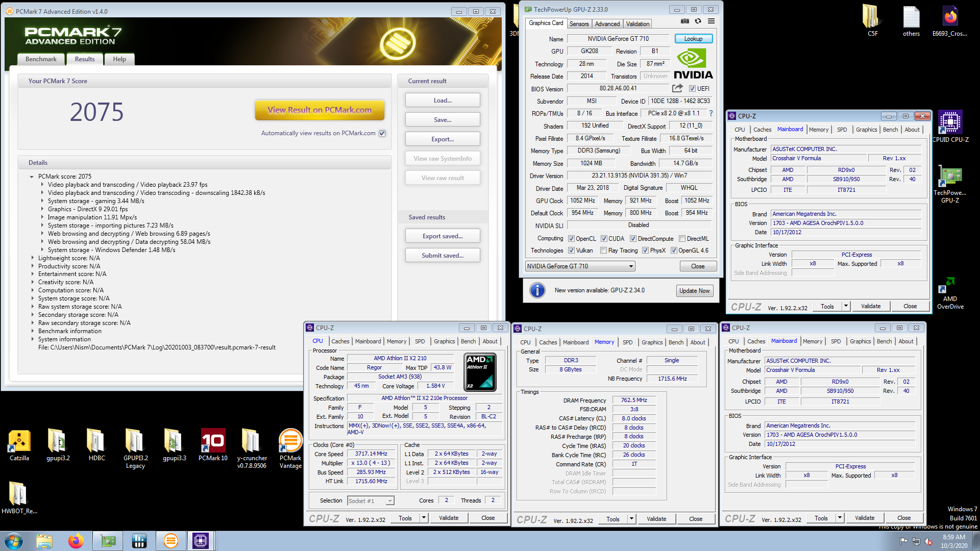This screenshot has height=551, width=980.
Task: Open Tools dropdown arrow in CPU-Z CPU window
Action: click(x=424, y=518)
